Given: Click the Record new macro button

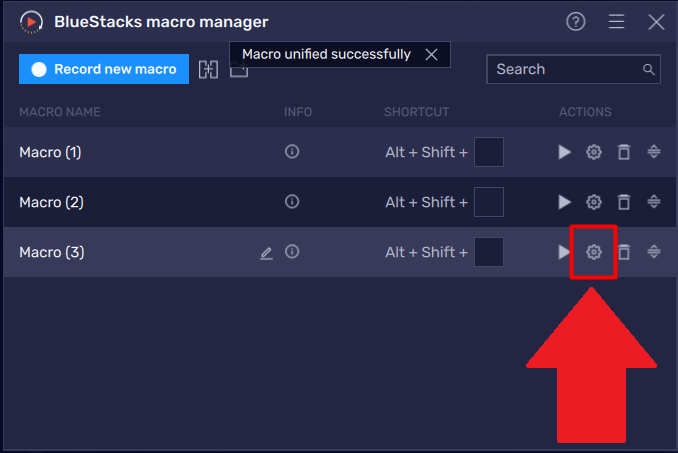Looking at the screenshot, I should pos(104,69).
